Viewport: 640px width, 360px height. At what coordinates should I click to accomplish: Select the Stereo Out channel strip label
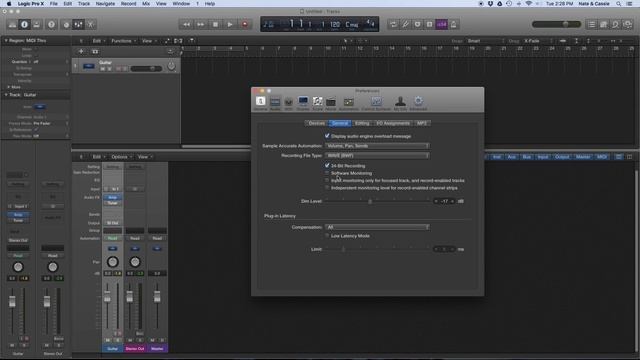click(135, 349)
